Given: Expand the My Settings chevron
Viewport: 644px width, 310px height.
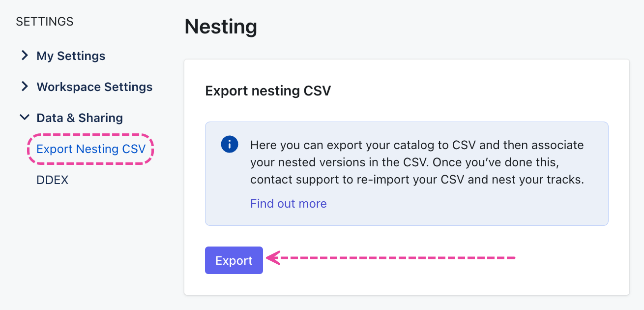Looking at the screenshot, I should 24,56.
